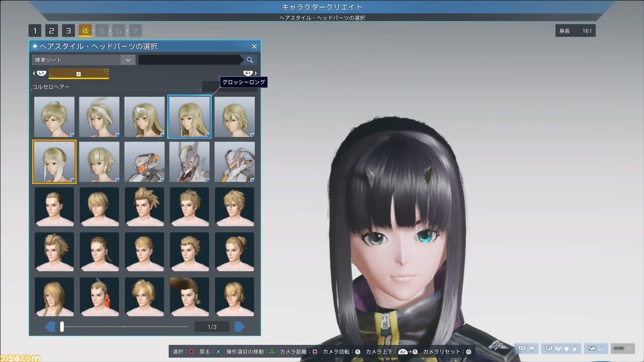Go to creation step 2
Image resolution: width=644 pixels, height=362 pixels.
[51, 31]
